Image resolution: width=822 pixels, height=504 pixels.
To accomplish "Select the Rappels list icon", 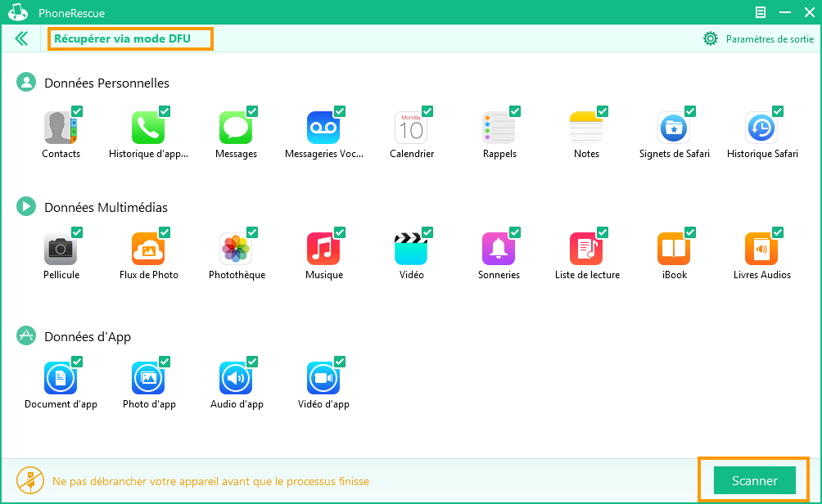I will point(499,128).
